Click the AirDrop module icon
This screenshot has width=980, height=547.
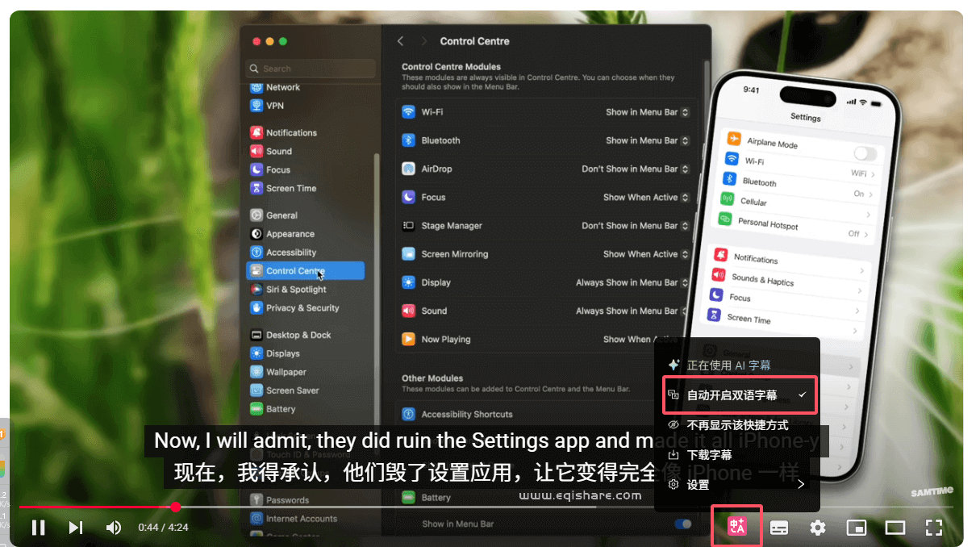click(410, 169)
